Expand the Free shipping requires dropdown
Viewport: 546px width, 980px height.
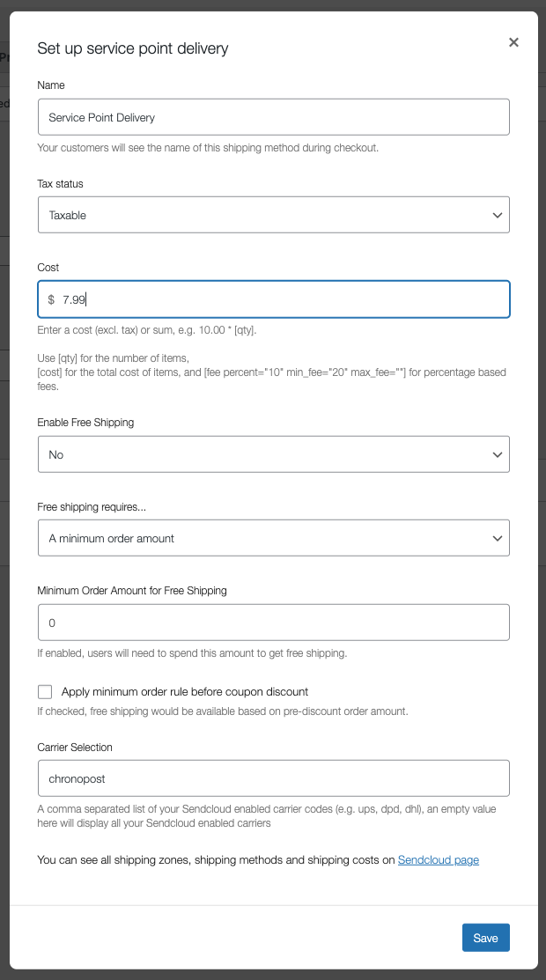tap(273, 538)
